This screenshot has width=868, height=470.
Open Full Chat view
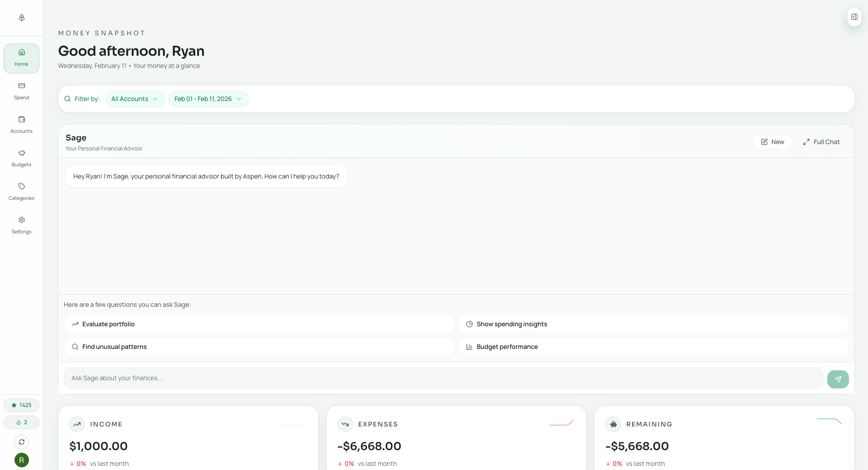pos(821,141)
